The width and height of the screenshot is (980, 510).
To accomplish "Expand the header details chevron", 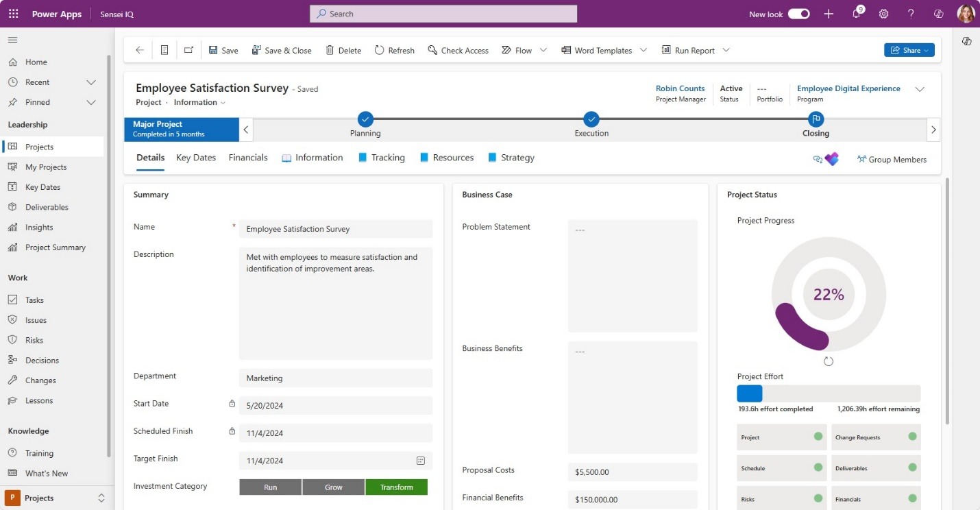I will coord(920,89).
